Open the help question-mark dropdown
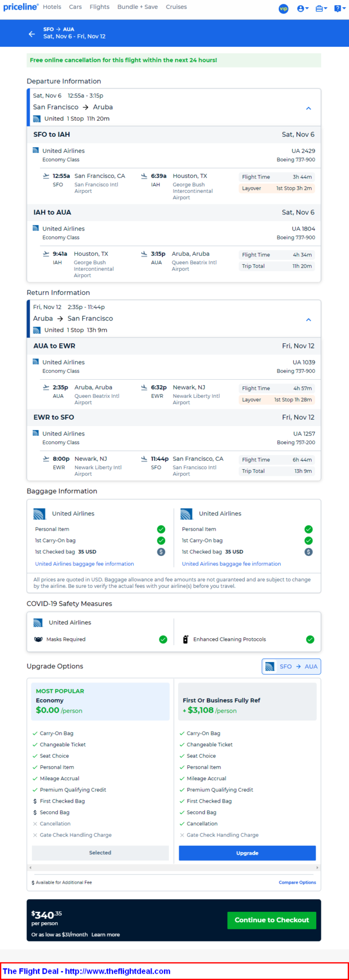 [x=340, y=8]
